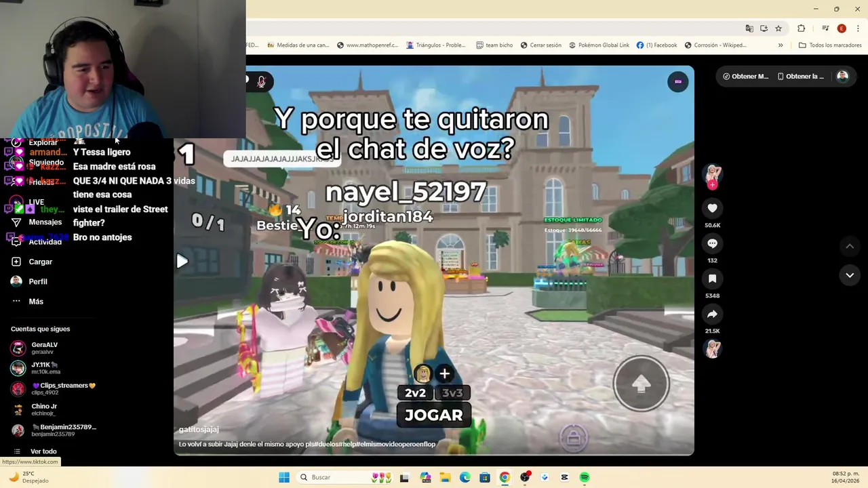Click install app icon in address bar
Screen dimensions: 868x488
764,28
